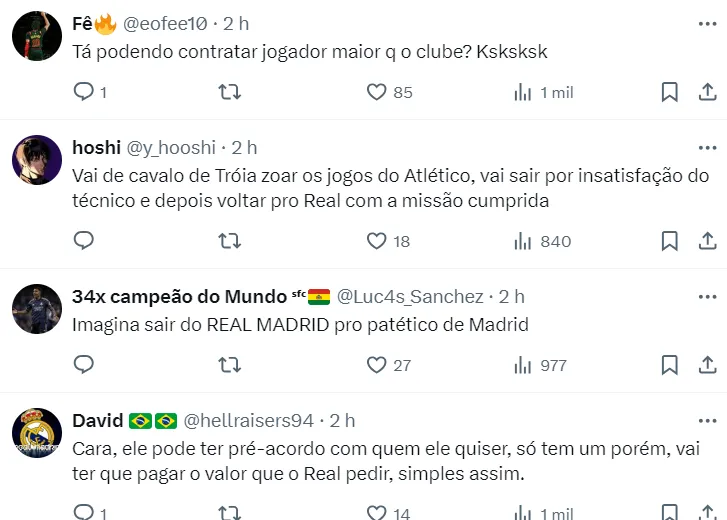Reply to hoshi's tweet
The image size is (727, 520).
(x=85, y=241)
